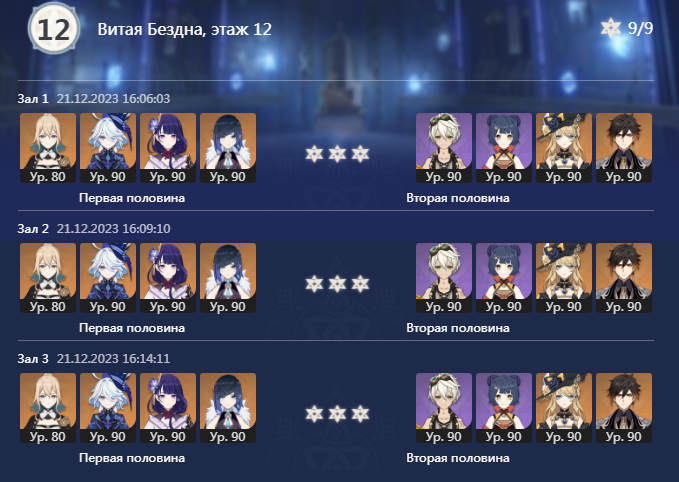This screenshot has height=482, width=679.
Task: Open Raiden Shogun's portrait in Зал 1
Action: [x=168, y=148]
